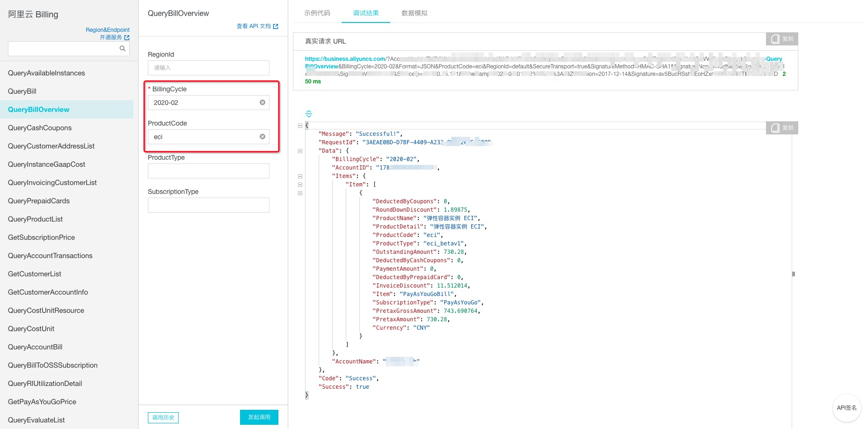Open the 开通服务 link
This screenshot has height=429, width=868.
(x=115, y=37)
